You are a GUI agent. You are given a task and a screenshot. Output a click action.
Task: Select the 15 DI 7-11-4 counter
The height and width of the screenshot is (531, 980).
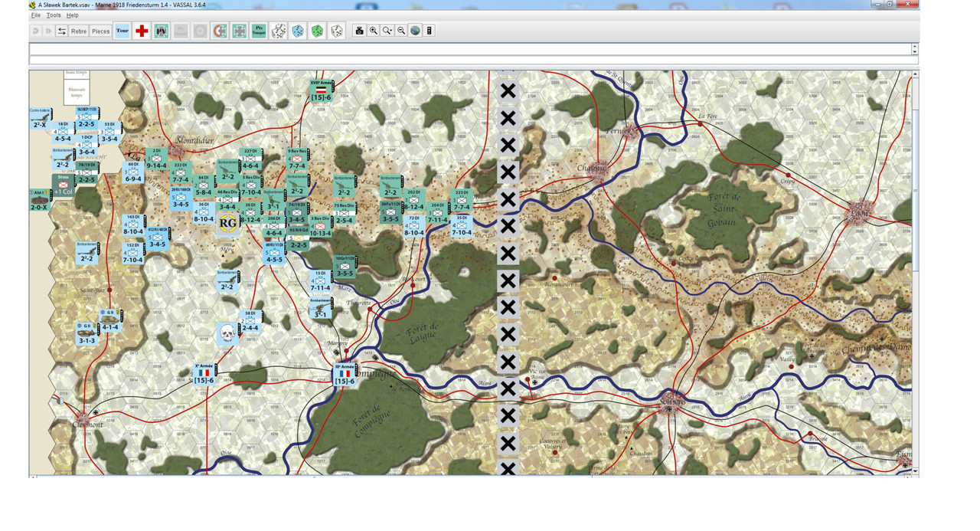tap(321, 281)
